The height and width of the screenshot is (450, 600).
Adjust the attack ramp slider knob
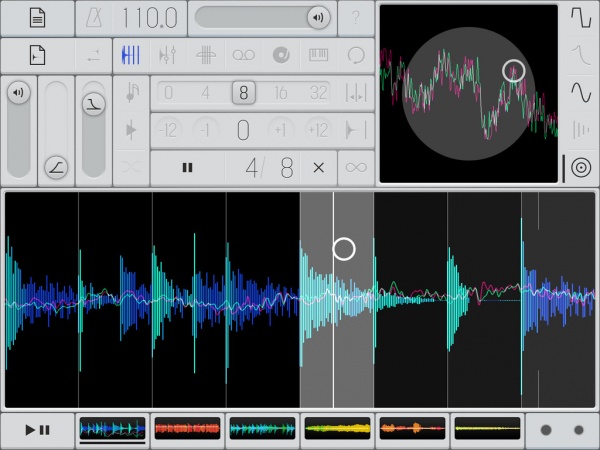[56, 168]
